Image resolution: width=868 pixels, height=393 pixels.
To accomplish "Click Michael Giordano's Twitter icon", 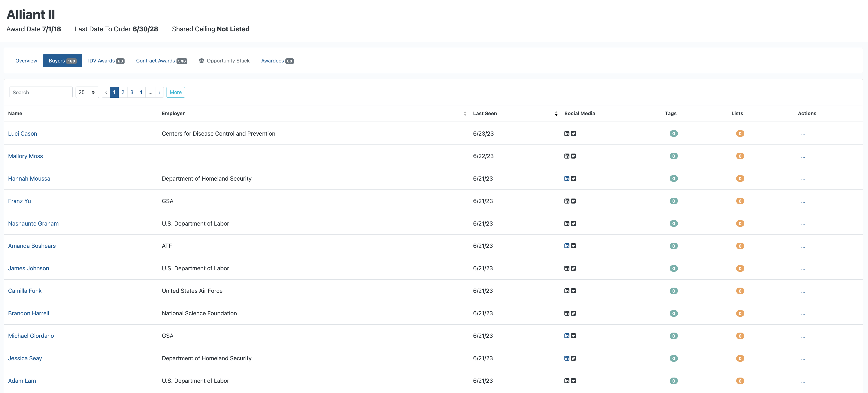I will click(573, 336).
